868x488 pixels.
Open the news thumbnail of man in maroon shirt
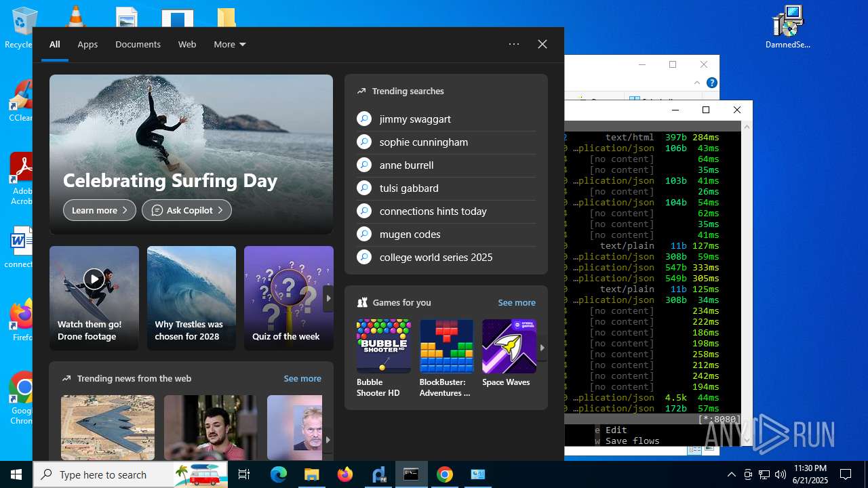[x=210, y=428]
